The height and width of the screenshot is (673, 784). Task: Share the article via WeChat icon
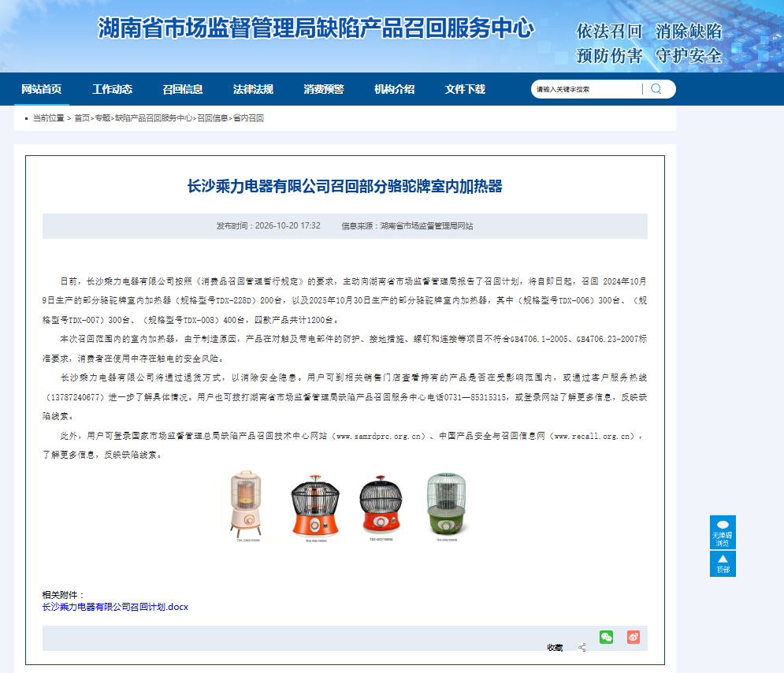point(606,637)
